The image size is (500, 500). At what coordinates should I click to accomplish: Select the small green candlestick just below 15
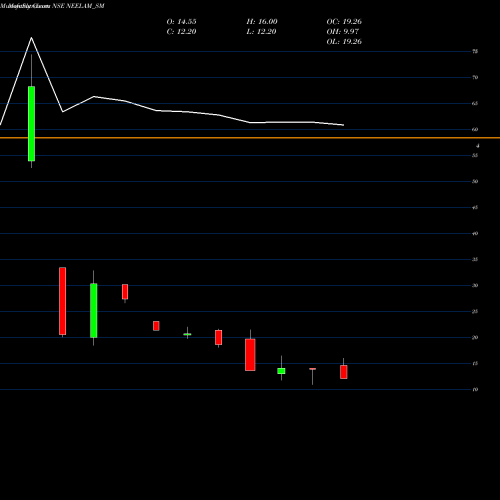click(x=281, y=371)
